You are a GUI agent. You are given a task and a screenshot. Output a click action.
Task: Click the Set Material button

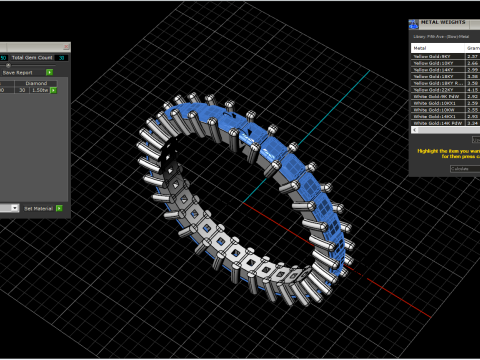(x=38, y=209)
